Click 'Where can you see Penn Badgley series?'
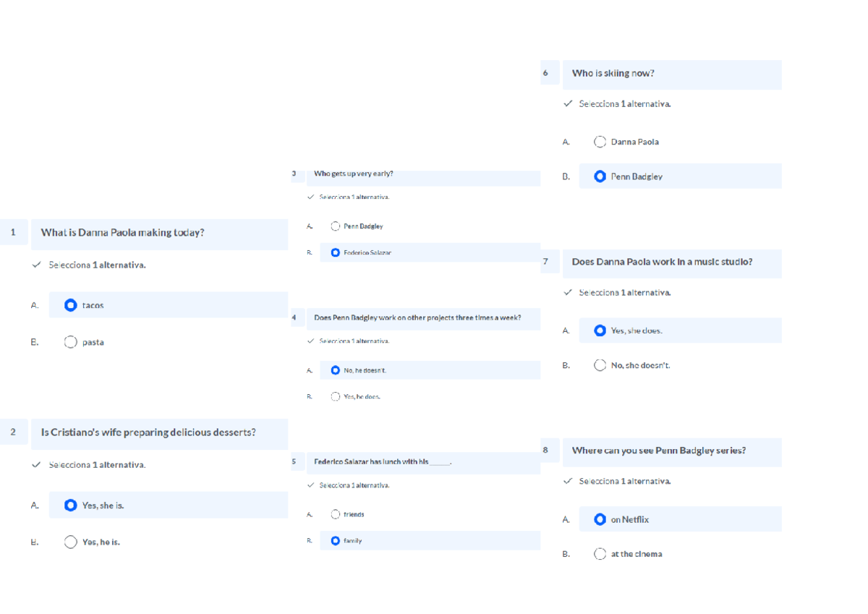Viewport: 868px width, 614px height. (659, 451)
